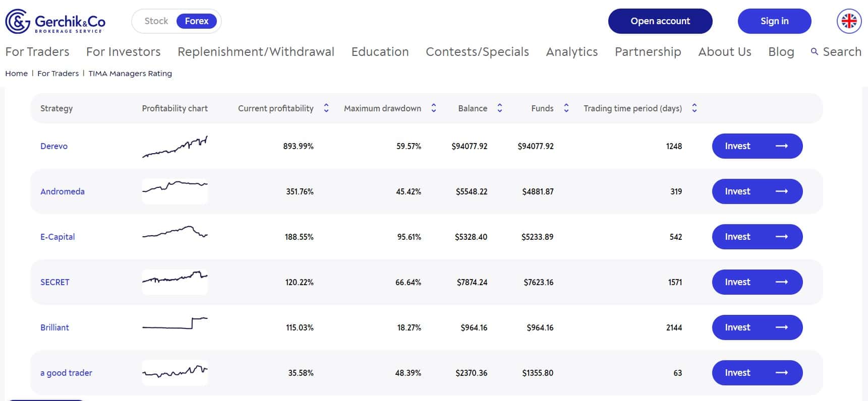Click the Sign in button
The width and height of the screenshot is (868, 401).
pos(775,21)
